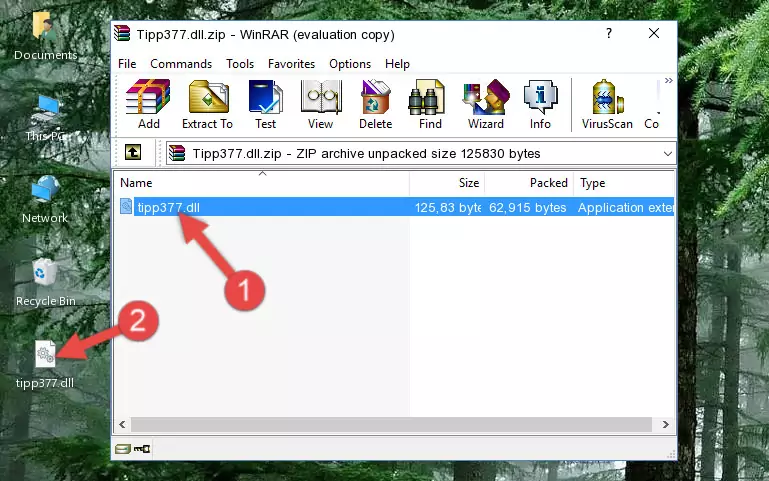Click the Extract To toolbar icon
This screenshot has width=769, height=481.
click(x=207, y=104)
